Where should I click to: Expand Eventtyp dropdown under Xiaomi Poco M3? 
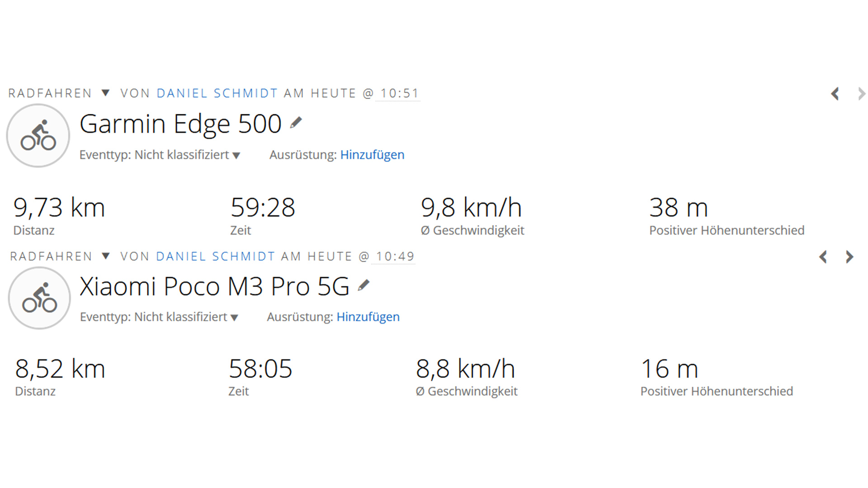click(234, 318)
